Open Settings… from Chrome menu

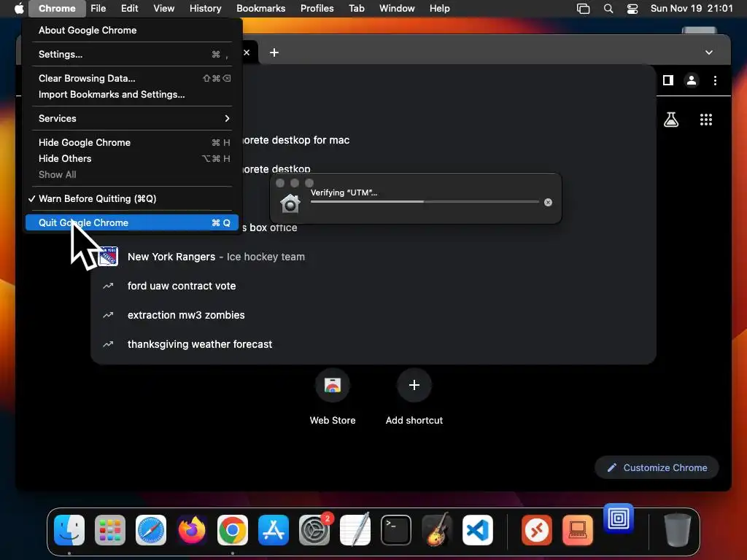[x=132, y=54]
